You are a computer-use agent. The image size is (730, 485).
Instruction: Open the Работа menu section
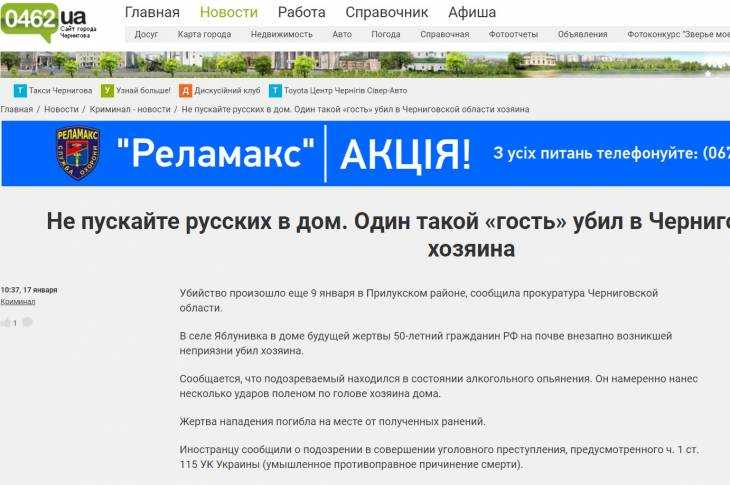pos(301,13)
